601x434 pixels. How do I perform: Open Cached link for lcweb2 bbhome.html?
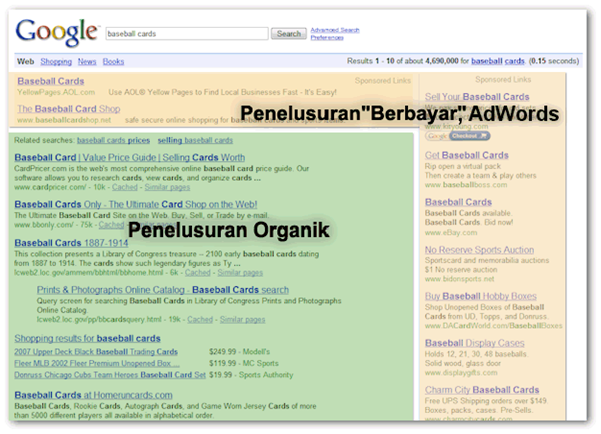coord(198,273)
